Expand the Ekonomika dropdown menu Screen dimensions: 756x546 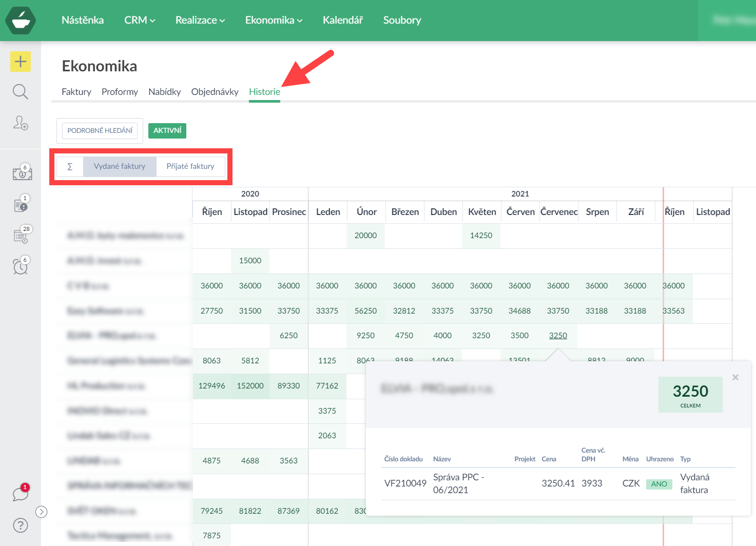pos(274,20)
